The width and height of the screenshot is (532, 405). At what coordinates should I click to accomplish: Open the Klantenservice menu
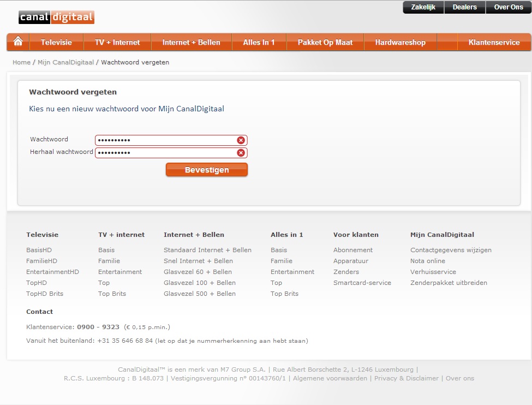coord(494,42)
